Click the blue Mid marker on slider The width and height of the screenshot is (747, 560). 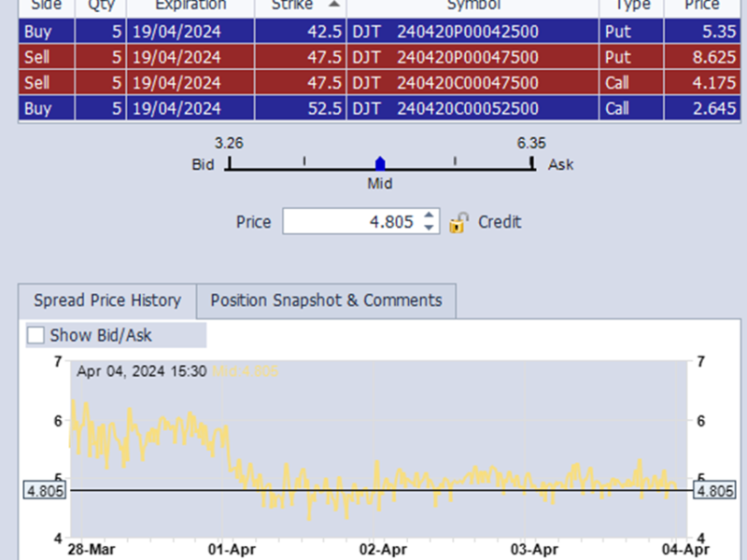click(379, 163)
